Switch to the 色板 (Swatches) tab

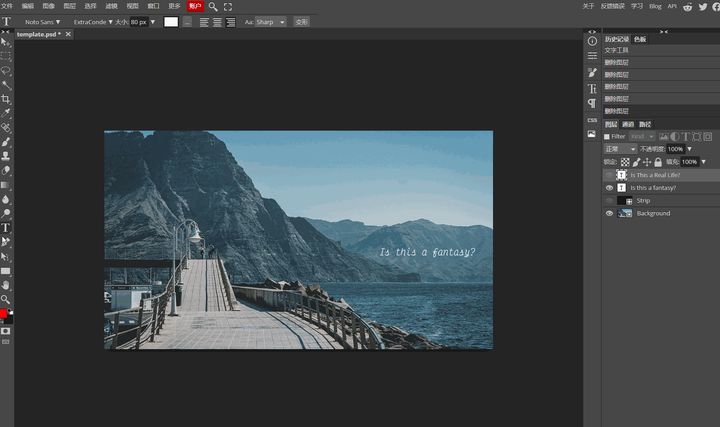(x=640, y=39)
